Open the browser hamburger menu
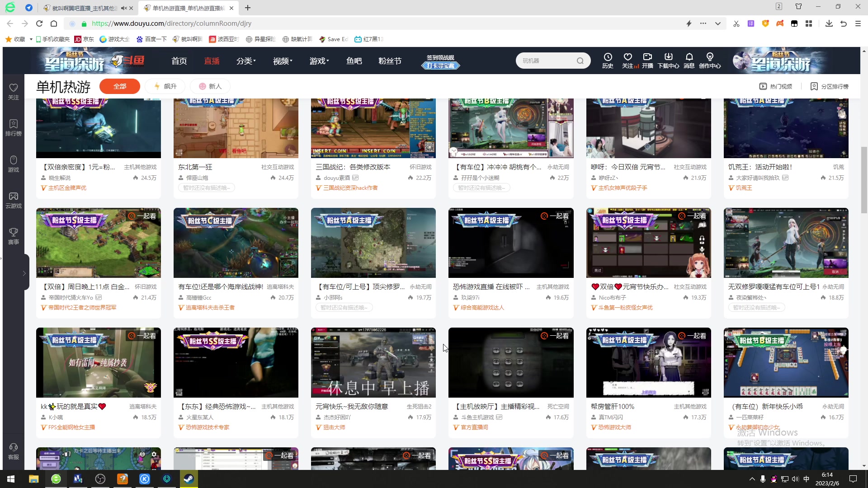 858,23
